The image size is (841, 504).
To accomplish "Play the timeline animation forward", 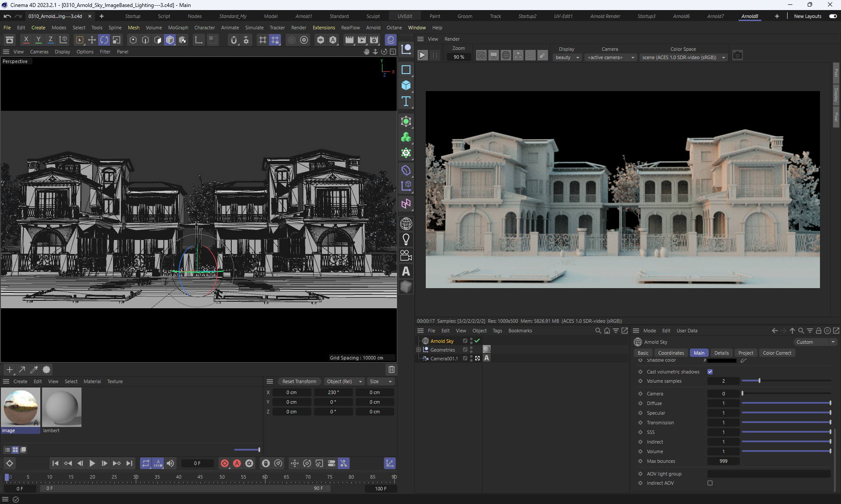I will pos(92,463).
